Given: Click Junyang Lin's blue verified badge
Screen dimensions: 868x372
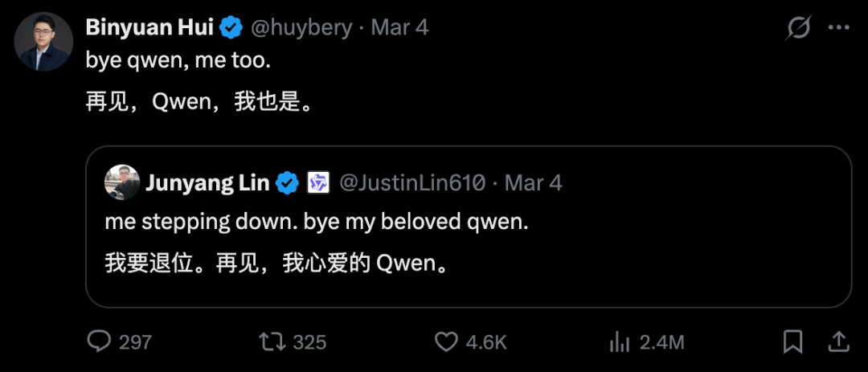Looking at the screenshot, I should [288, 183].
